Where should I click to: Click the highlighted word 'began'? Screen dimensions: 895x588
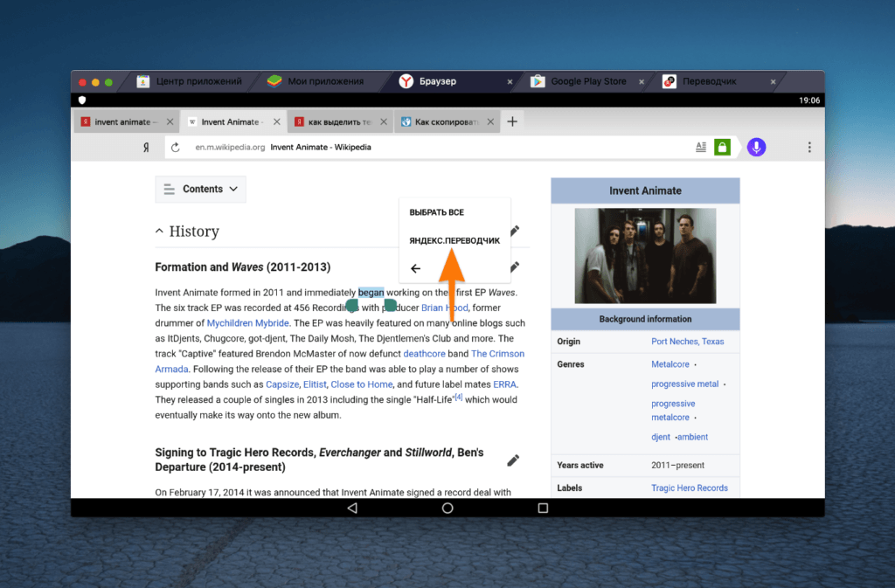click(x=371, y=293)
